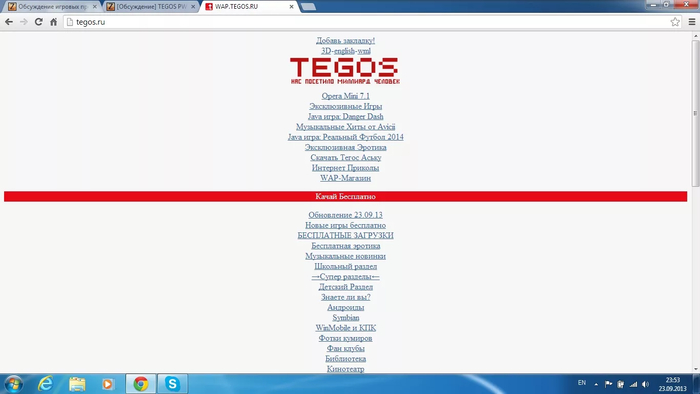This screenshot has height=394, width=700.
Task: Close the '[Обсуждение] TEGOS' tab
Action: (193, 7)
